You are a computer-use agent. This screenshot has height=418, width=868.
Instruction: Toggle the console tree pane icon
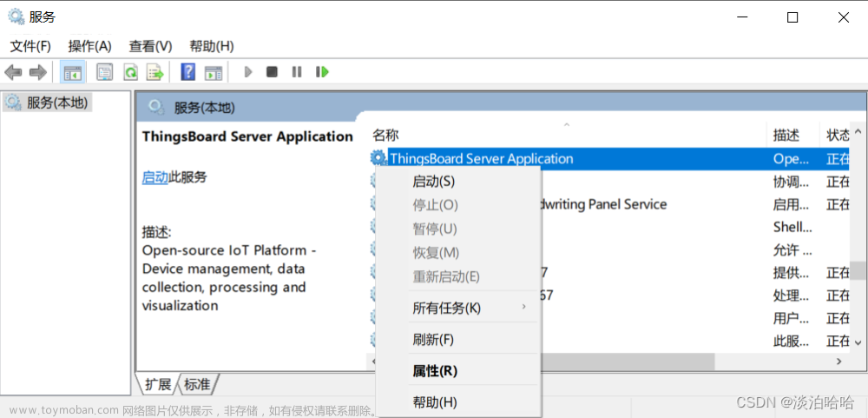(73, 72)
